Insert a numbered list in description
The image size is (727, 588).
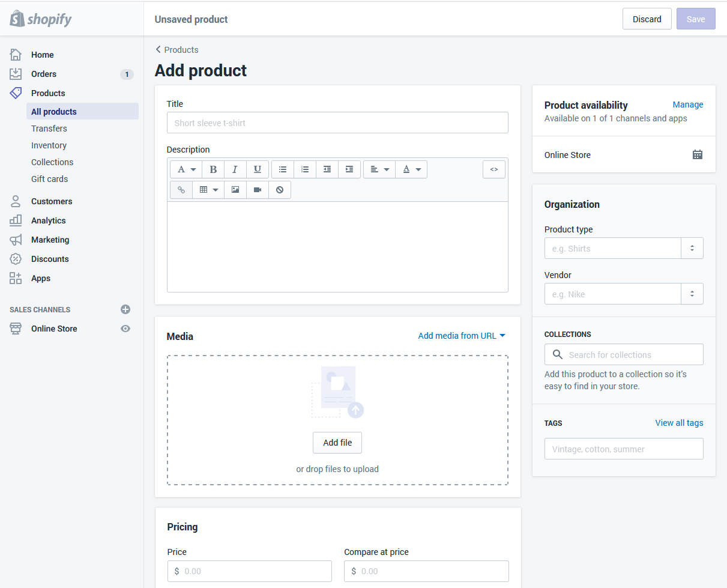tap(305, 169)
